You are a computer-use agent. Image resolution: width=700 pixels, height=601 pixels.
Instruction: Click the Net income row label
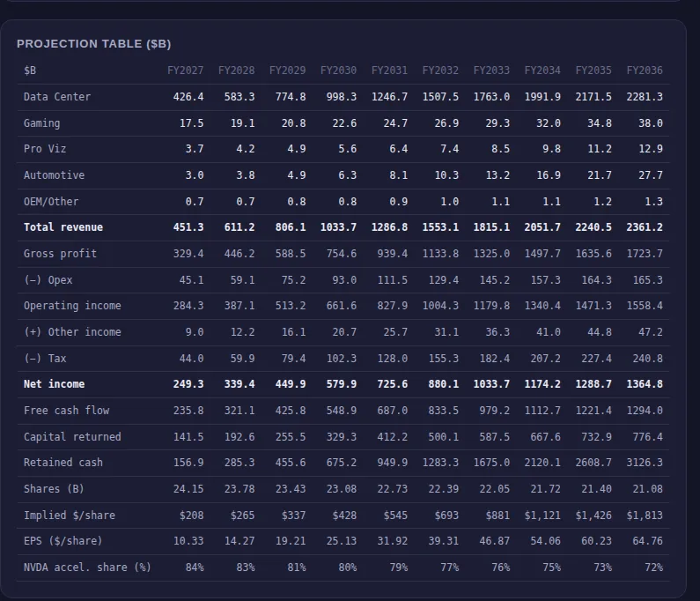(54, 384)
